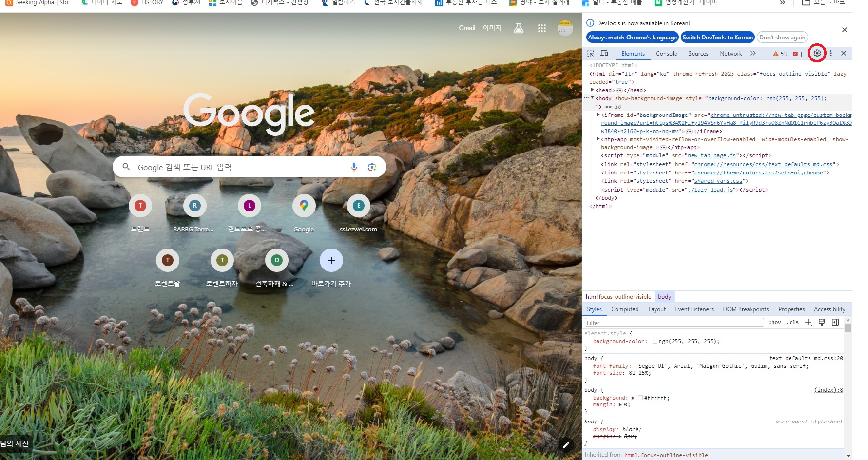Click the new style rule plus icon
Screen dimensions: 868x460
(809, 322)
